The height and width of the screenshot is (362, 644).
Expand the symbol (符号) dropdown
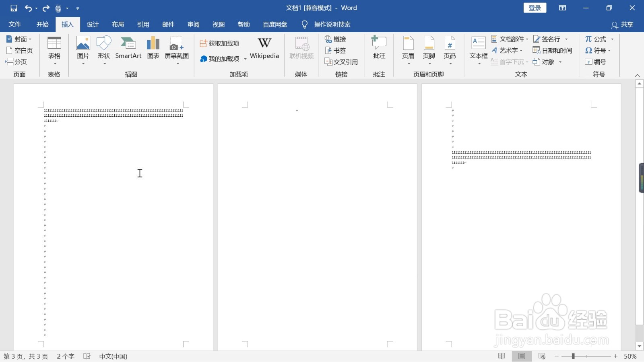[x=609, y=50]
